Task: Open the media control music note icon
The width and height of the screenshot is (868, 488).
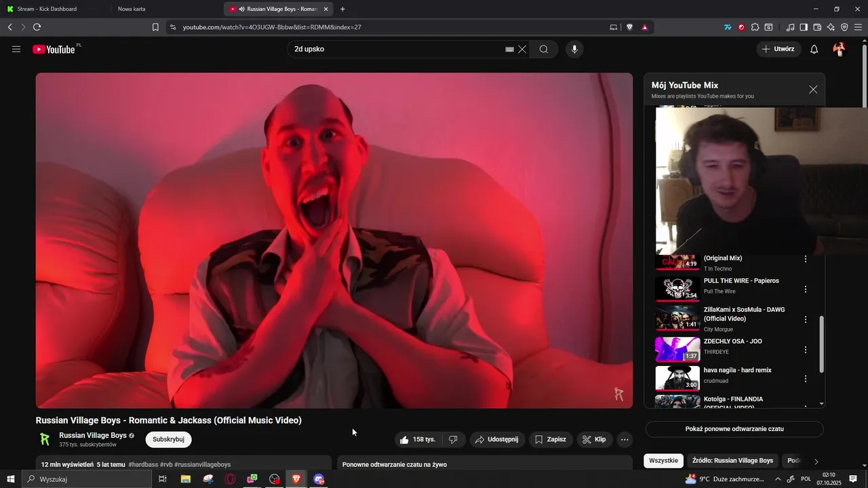Action: click(x=790, y=27)
